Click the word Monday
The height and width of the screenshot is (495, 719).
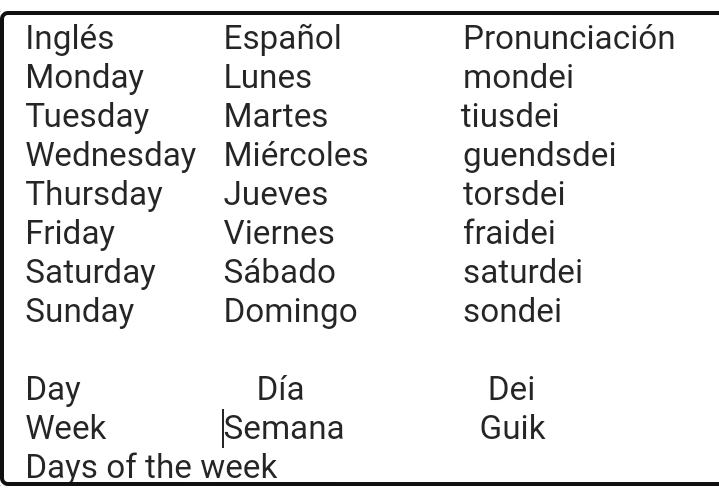pyautogui.click(x=85, y=77)
